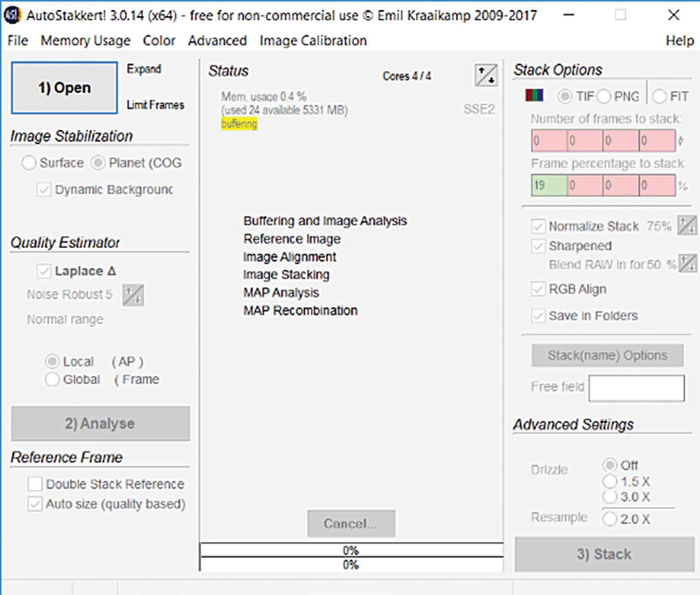Click 'MAP Recombination' status line
700x595 pixels.
coord(300,310)
